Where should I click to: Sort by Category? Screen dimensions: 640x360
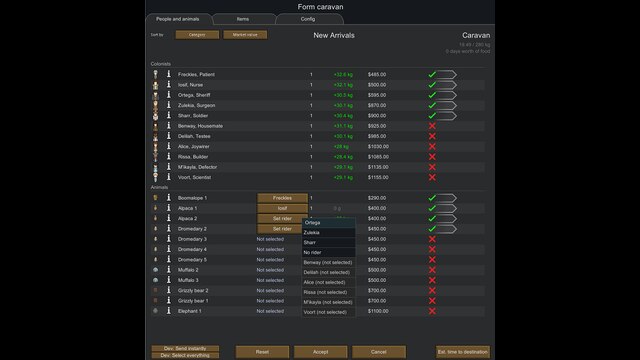(197, 35)
